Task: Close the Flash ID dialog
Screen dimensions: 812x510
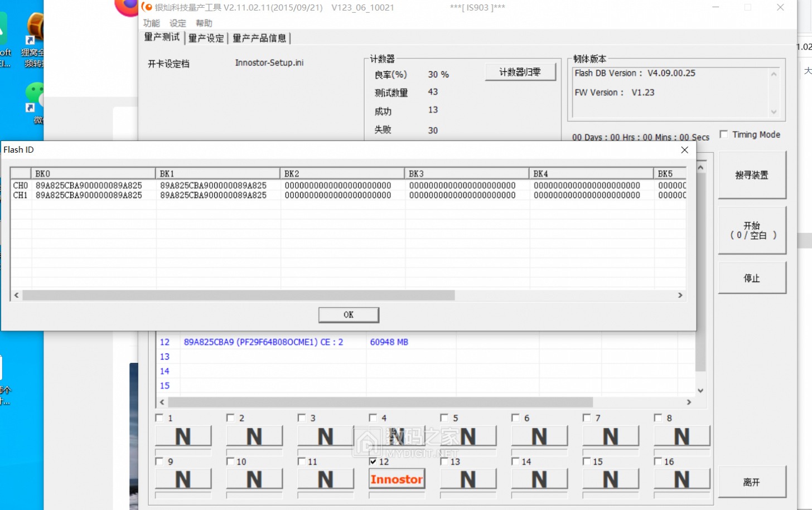Action: 684,150
